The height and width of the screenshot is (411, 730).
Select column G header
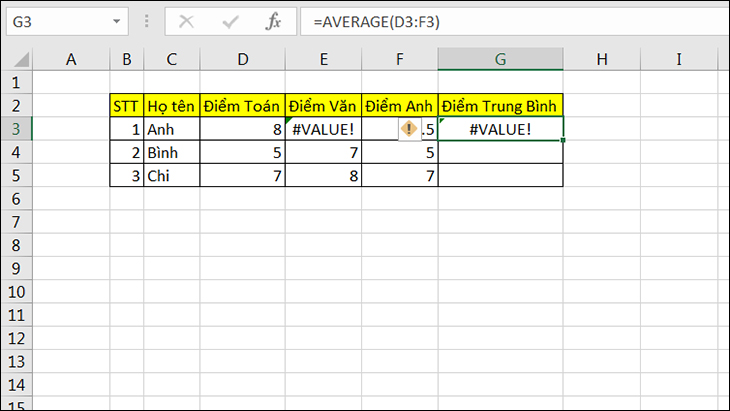500,59
